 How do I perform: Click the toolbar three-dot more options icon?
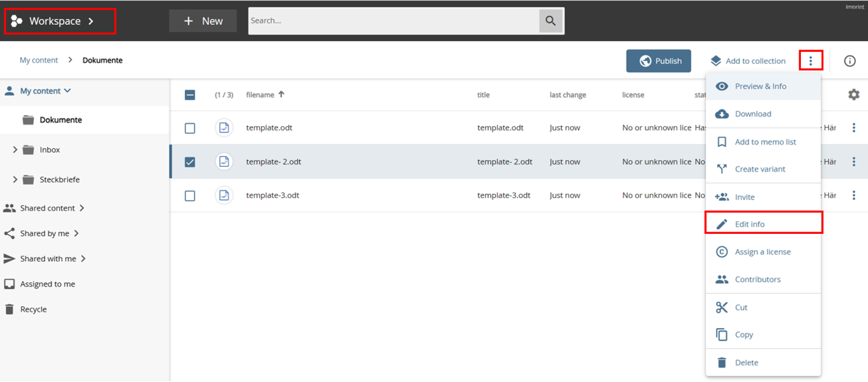(811, 61)
